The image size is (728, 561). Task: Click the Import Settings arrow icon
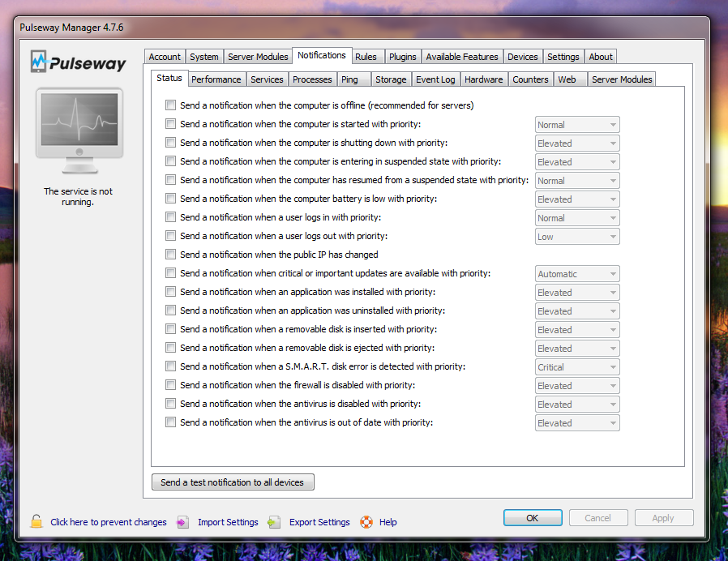pos(182,522)
